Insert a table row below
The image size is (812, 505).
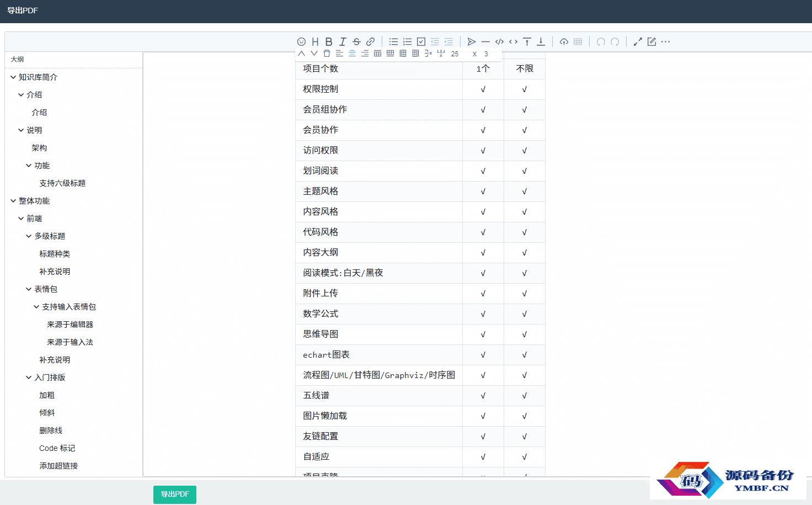pyautogui.click(x=390, y=54)
